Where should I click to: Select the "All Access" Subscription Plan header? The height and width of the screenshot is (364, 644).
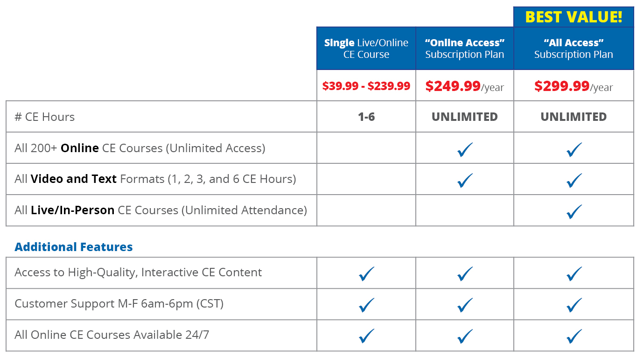[x=574, y=49]
